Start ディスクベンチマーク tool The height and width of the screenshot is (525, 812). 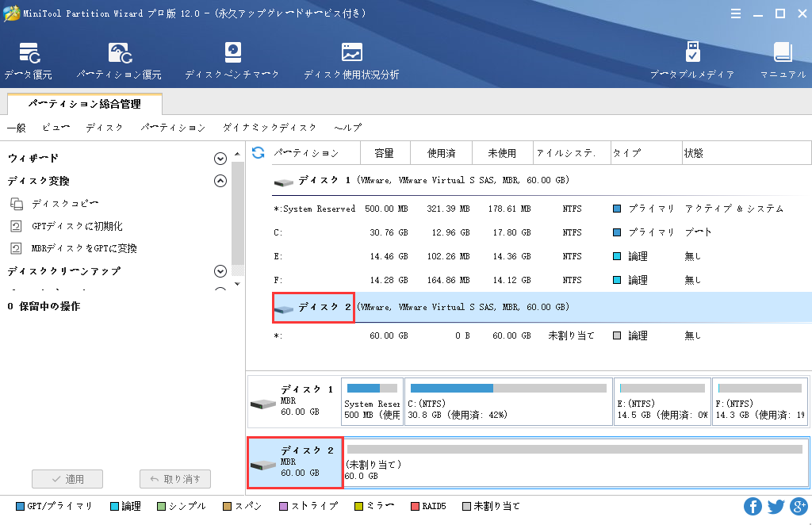[232, 61]
